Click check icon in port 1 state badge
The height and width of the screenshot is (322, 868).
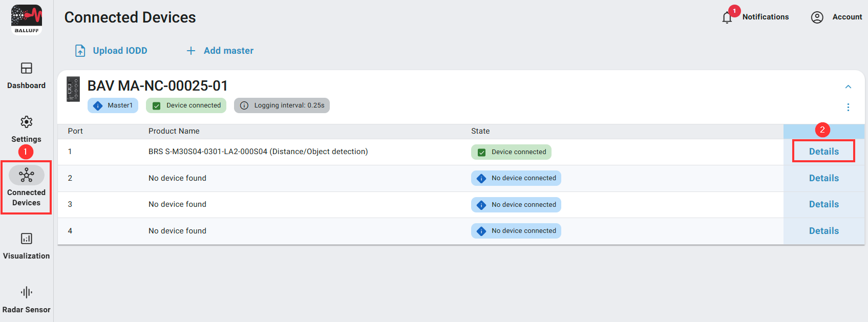pyautogui.click(x=481, y=152)
